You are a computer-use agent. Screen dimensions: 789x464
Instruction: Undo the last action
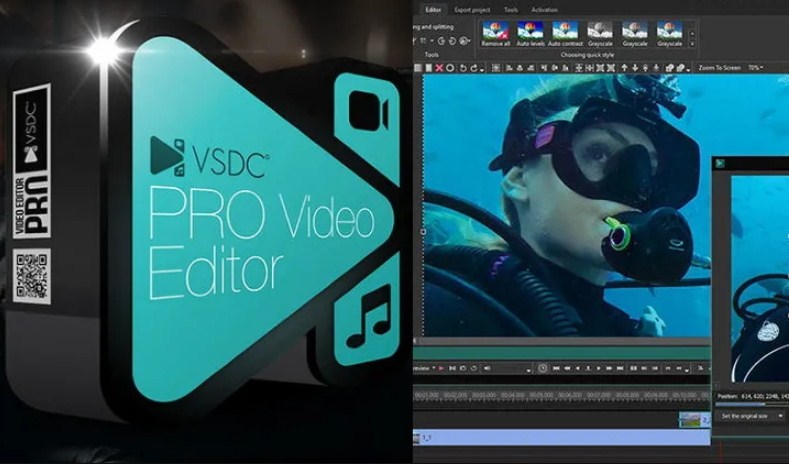(463, 68)
